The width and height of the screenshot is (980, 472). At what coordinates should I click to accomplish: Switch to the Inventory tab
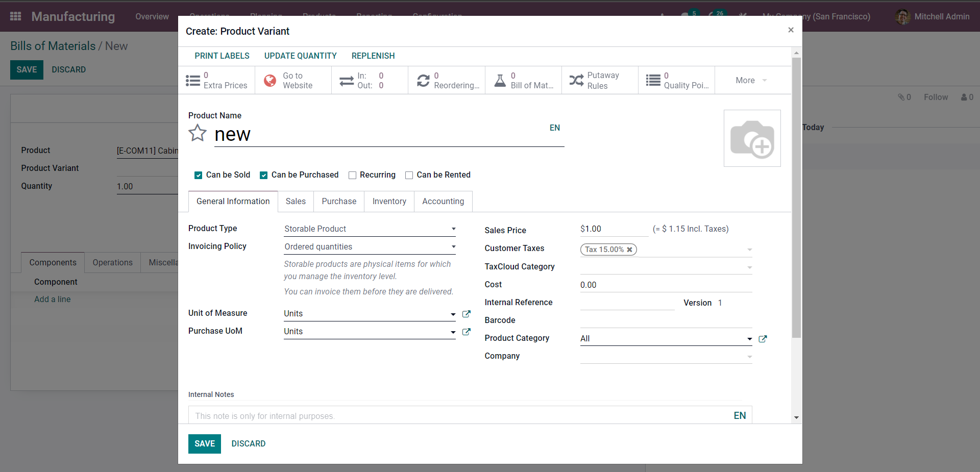[389, 202]
